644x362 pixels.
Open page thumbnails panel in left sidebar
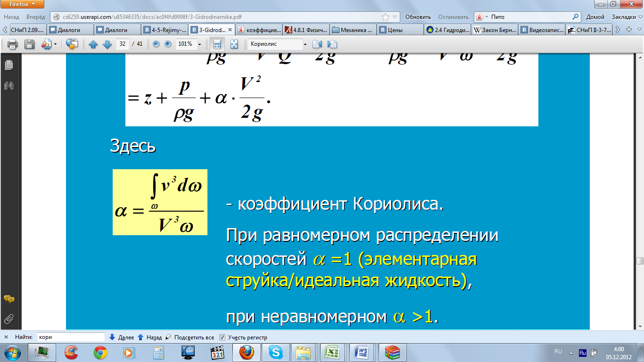pyautogui.click(x=8, y=65)
